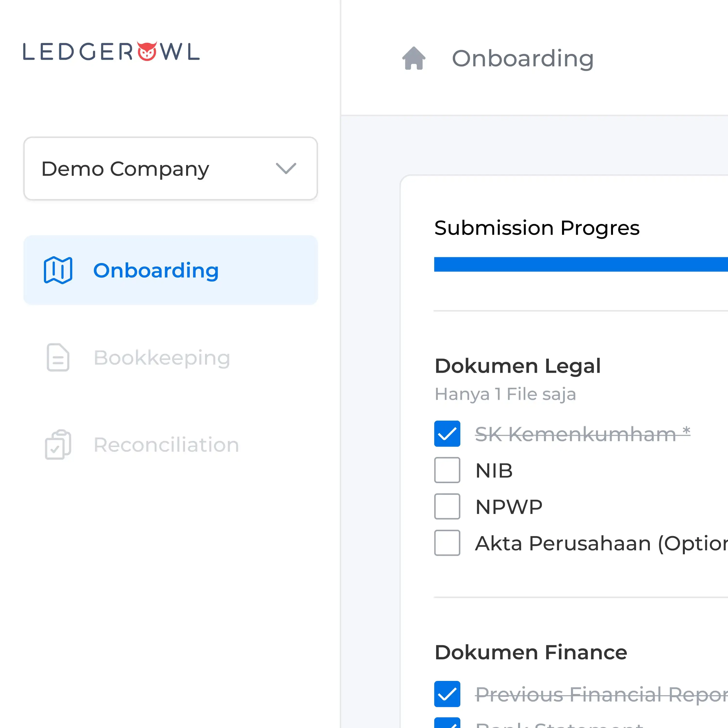Switch to the Reconciliation section
Viewport: 728px width, 728px height.
(x=166, y=445)
